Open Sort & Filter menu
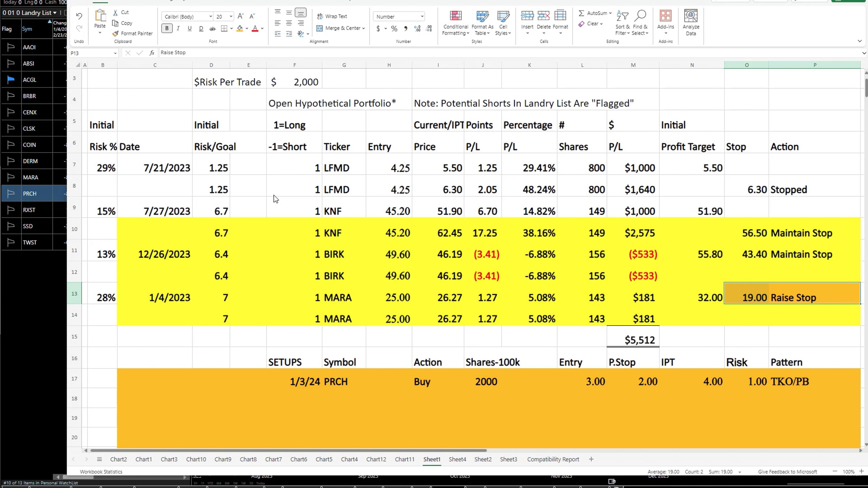Image resolution: width=868 pixels, height=488 pixels. (622, 23)
